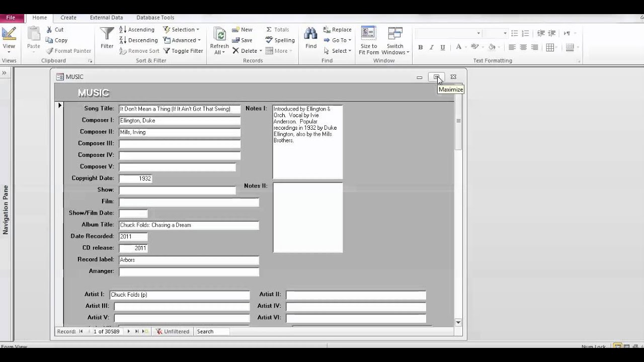Click the Refresh All icon
The height and width of the screenshot is (362, 644).
click(x=219, y=34)
